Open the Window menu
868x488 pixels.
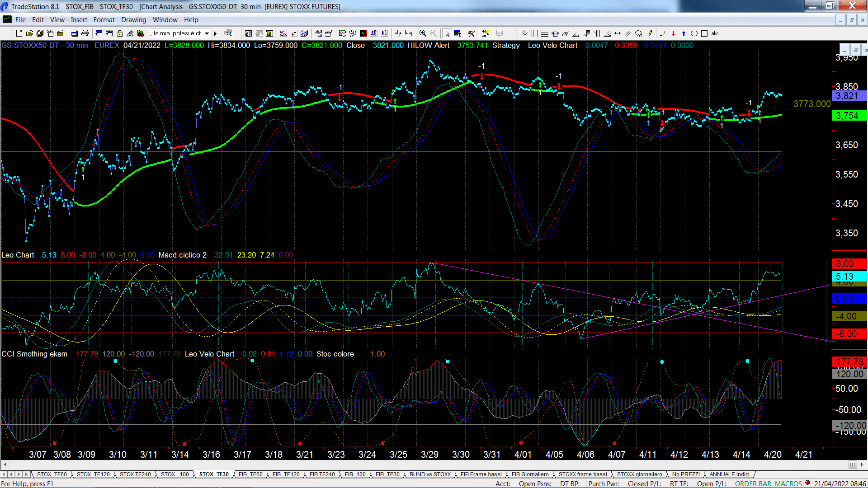[x=165, y=20]
